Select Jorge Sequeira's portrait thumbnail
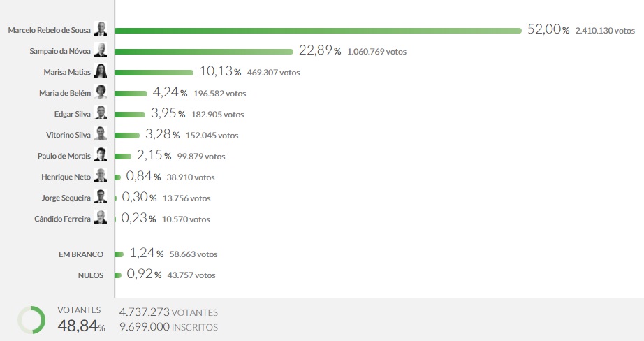This screenshot has width=644, height=341. click(101, 197)
